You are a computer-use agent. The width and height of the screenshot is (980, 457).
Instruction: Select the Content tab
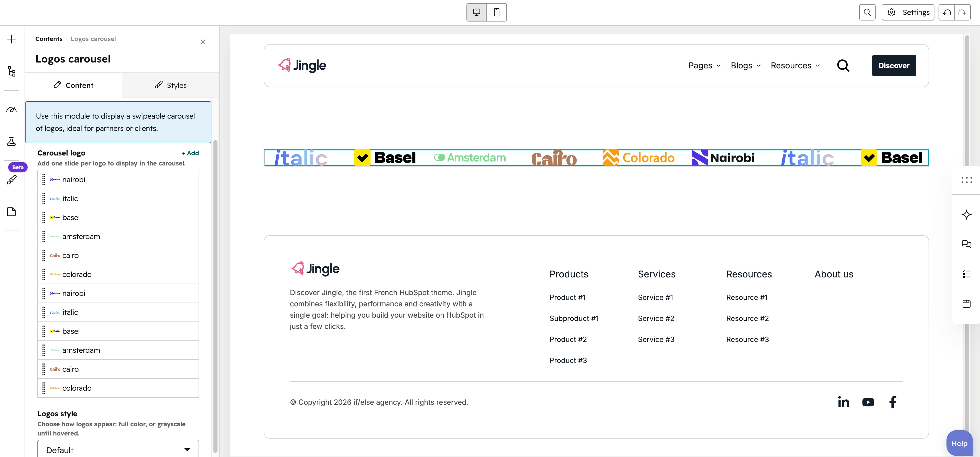point(73,85)
